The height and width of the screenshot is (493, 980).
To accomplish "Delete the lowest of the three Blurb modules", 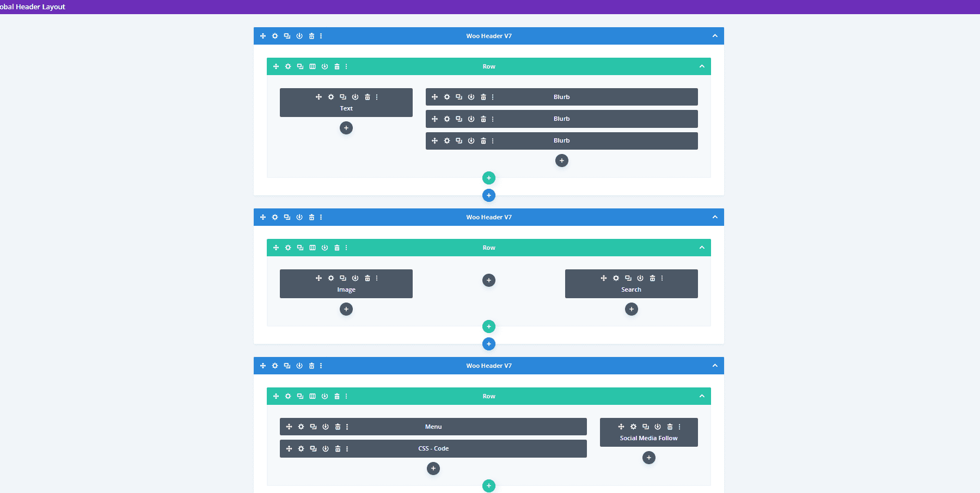I will 483,140.
